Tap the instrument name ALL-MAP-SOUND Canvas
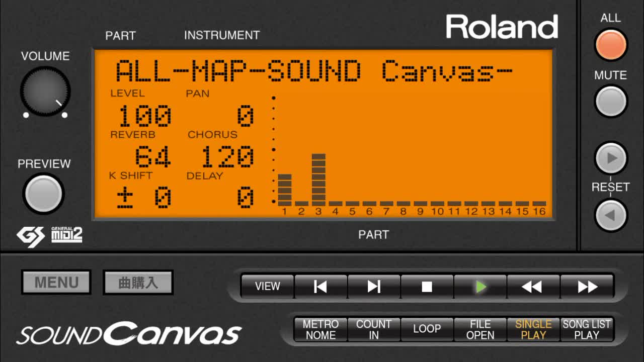This screenshot has height=362, width=644. tap(313, 71)
